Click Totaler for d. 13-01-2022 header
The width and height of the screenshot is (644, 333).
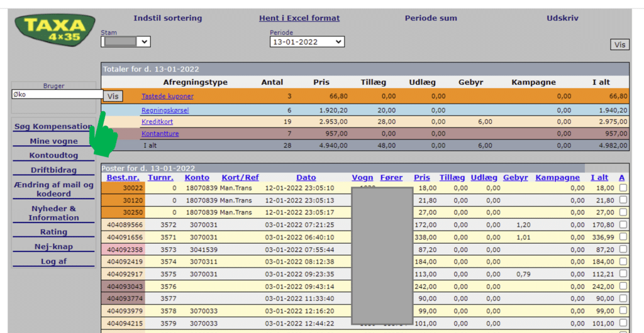click(365, 69)
